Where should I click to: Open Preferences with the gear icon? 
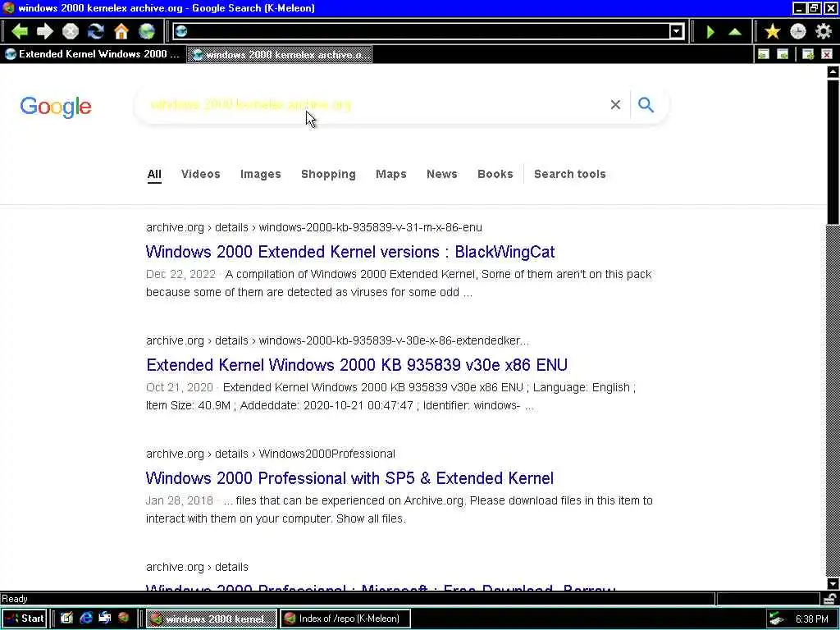point(824,32)
